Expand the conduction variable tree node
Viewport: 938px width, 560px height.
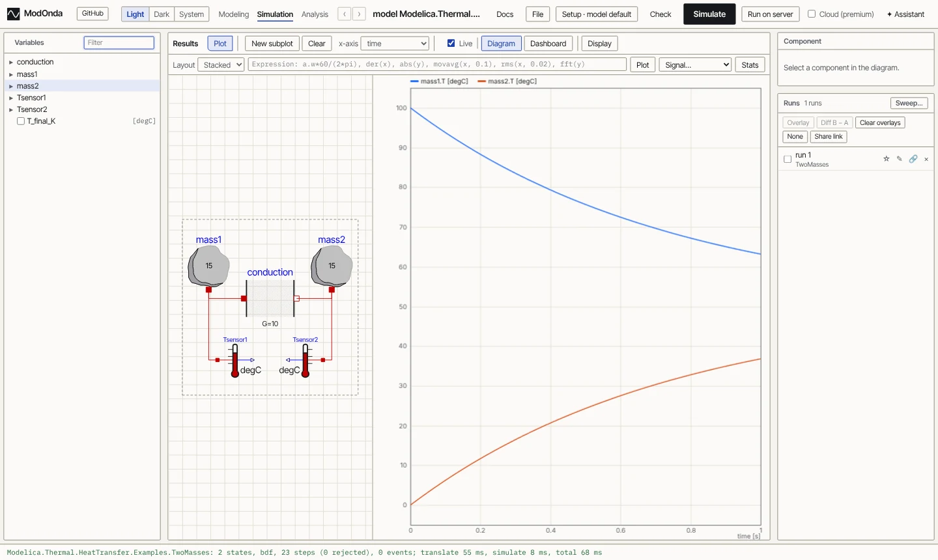point(11,63)
